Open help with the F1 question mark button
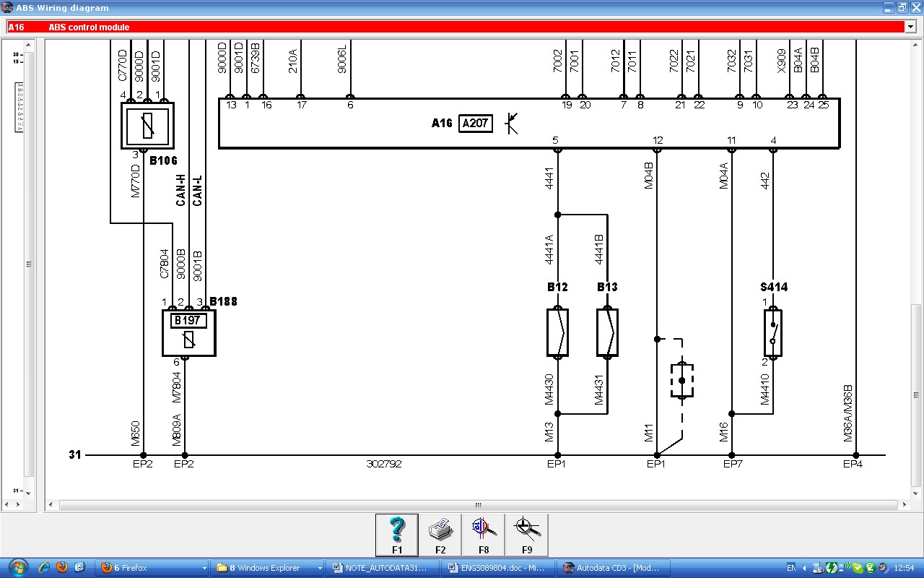This screenshot has height=578, width=924. (x=396, y=535)
